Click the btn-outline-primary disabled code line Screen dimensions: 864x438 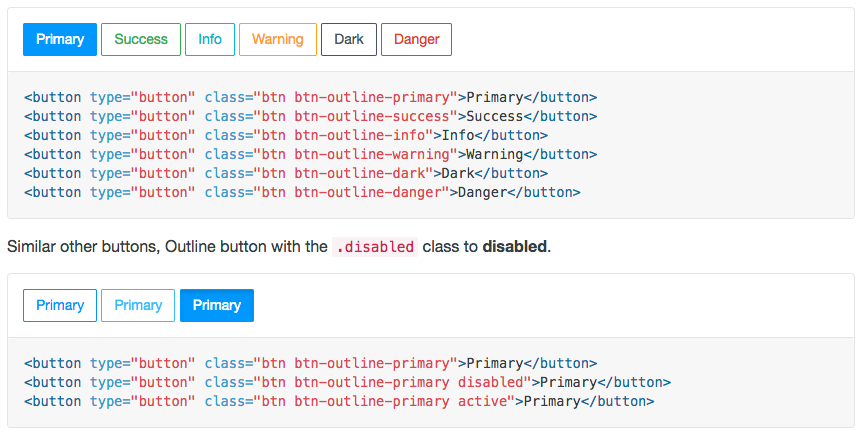[x=348, y=382]
